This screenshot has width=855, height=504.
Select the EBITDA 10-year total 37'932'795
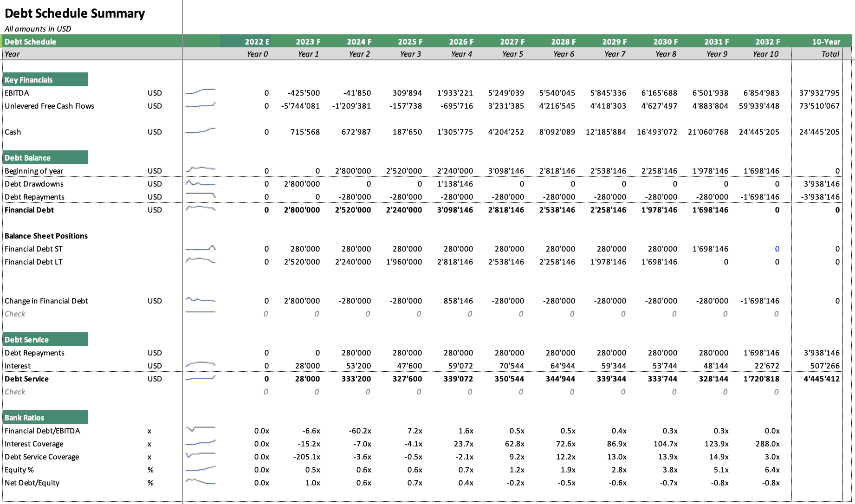[x=819, y=93]
